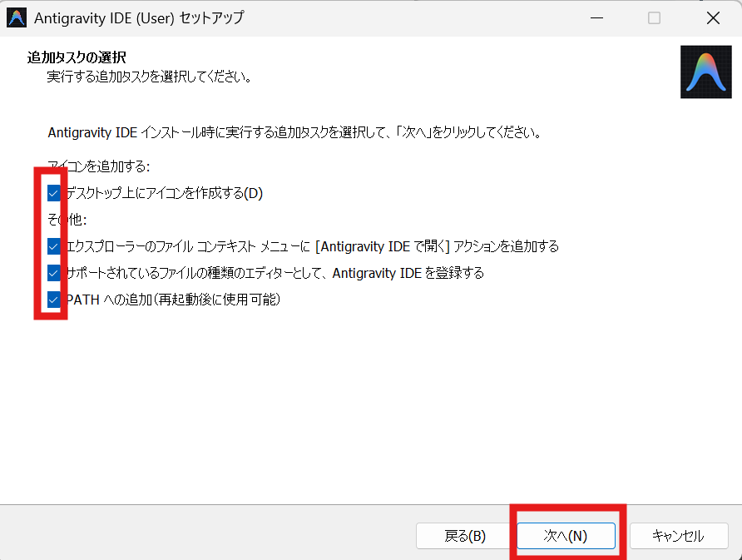Close the setup window
Image resolution: width=742 pixels, height=560 pixels.
(x=713, y=18)
